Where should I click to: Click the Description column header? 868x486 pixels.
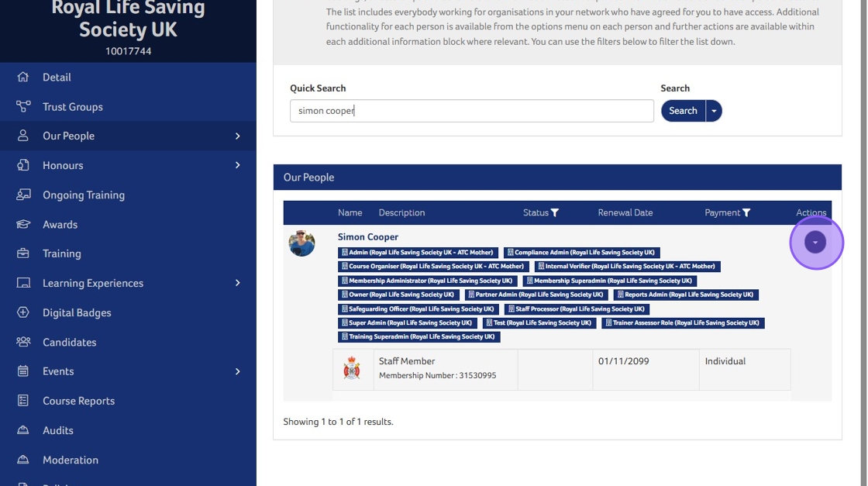[x=401, y=212]
